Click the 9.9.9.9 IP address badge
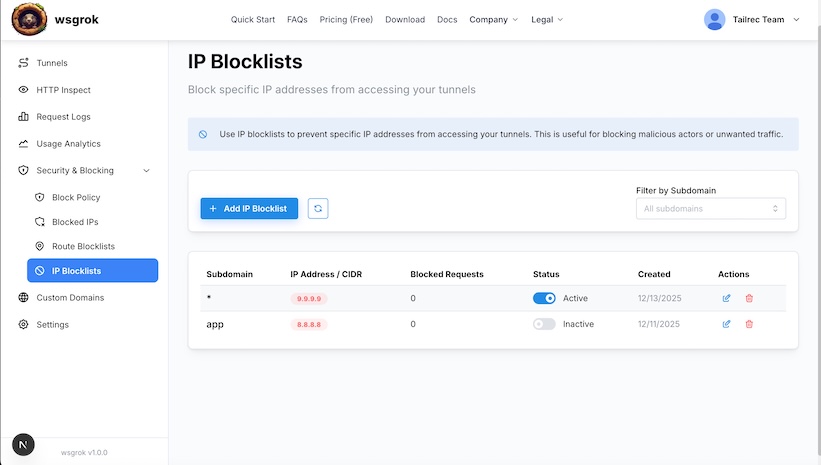The width and height of the screenshot is (821, 465). (309, 298)
